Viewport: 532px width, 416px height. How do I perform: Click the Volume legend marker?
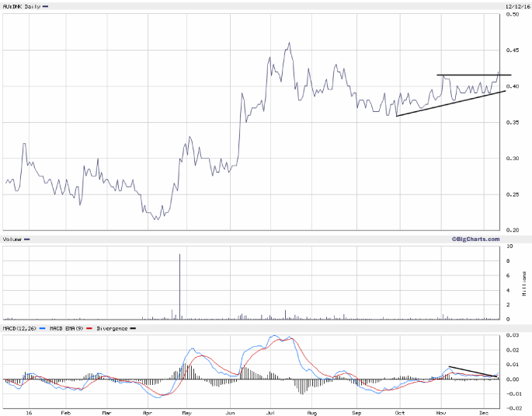[x=27, y=239]
